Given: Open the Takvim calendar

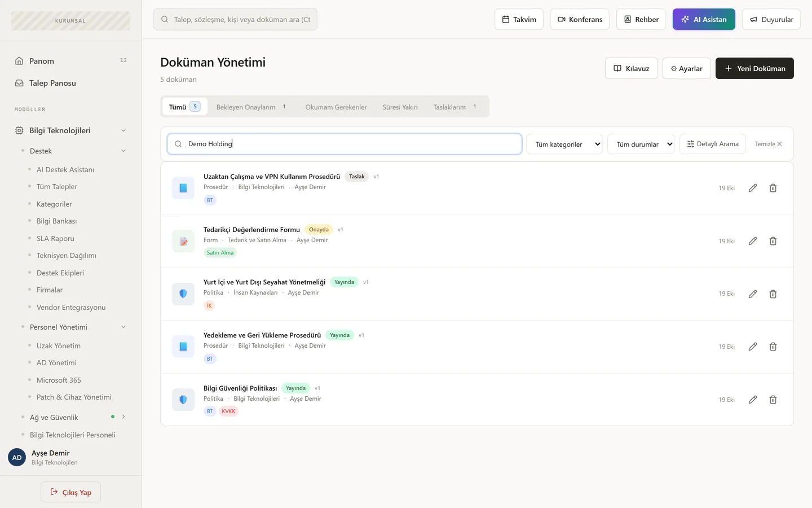Looking at the screenshot, I should tap(519, 19).
